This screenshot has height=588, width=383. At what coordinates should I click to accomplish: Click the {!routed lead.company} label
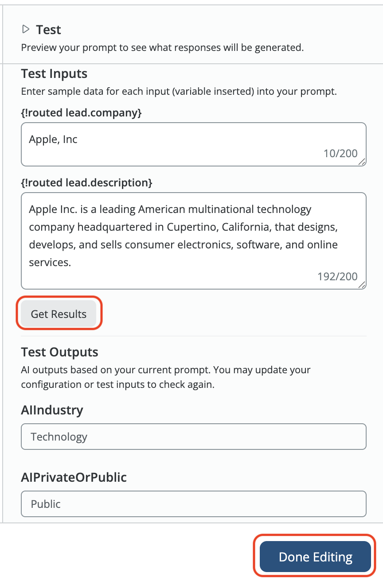[x=81, y=113]
